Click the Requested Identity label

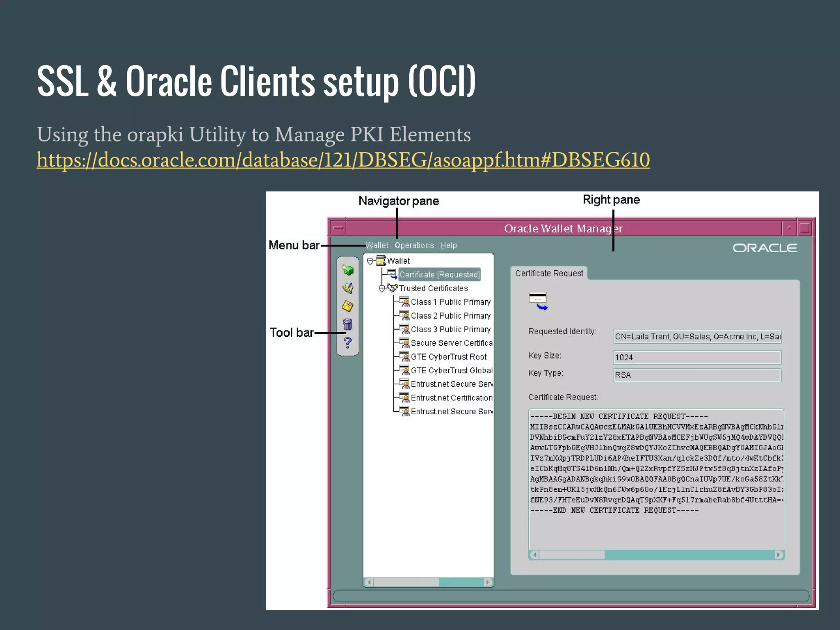[562, 331]
